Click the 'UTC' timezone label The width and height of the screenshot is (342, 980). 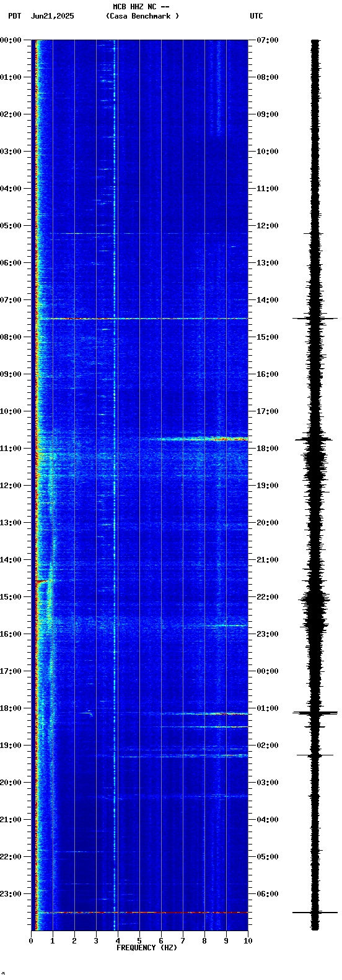coord(256,16)
